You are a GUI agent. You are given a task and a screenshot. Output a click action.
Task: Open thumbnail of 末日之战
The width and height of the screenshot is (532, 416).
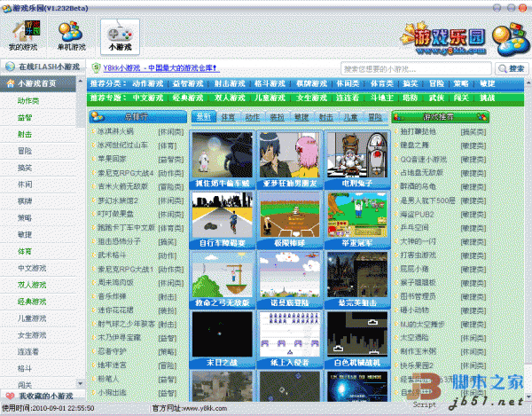(x=223, y=334)
